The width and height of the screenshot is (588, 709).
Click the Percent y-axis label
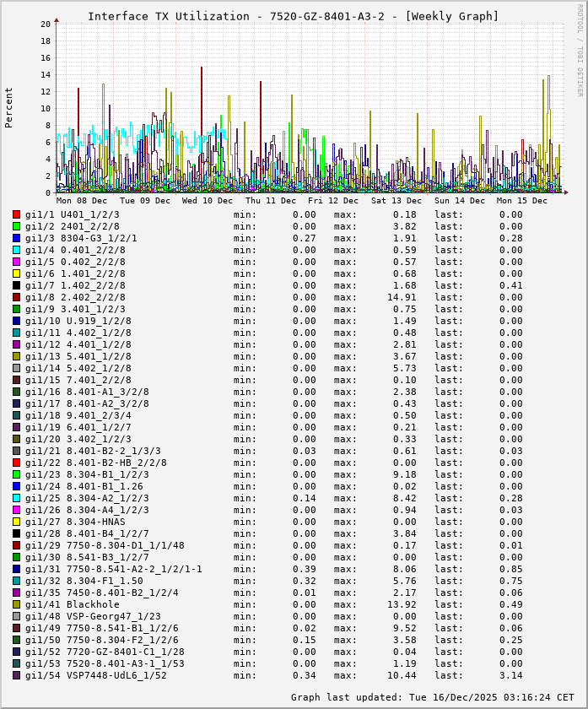pos(9,107)
